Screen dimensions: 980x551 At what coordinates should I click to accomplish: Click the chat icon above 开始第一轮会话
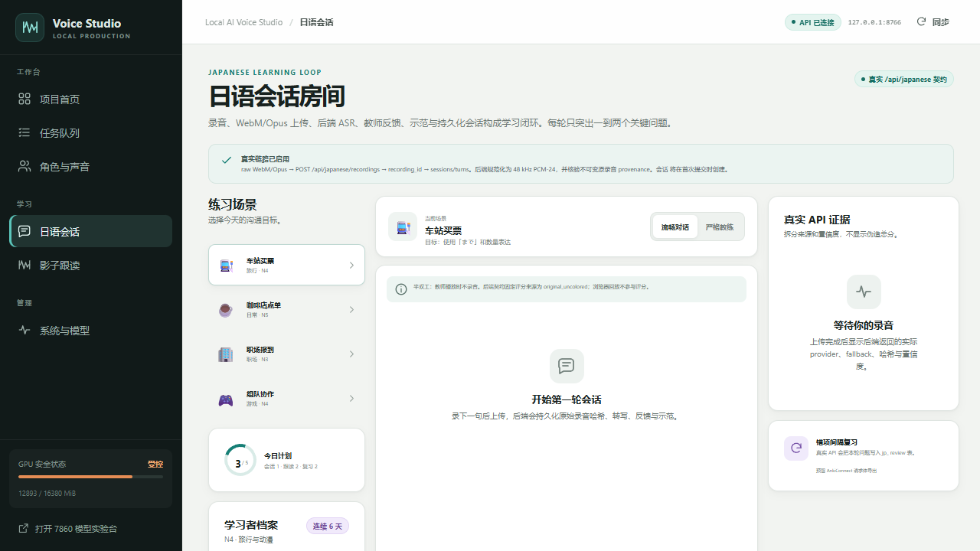567,366
